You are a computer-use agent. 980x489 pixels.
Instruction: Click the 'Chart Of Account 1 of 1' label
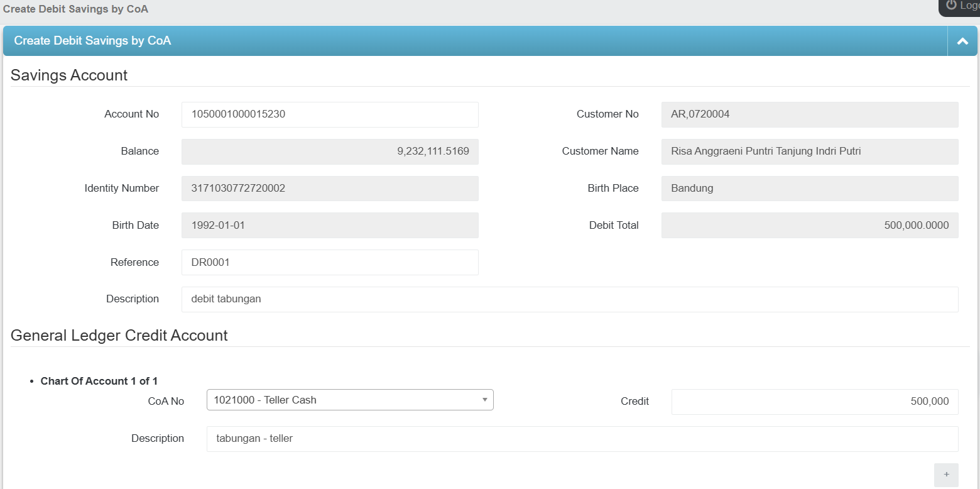click(99, 381)
